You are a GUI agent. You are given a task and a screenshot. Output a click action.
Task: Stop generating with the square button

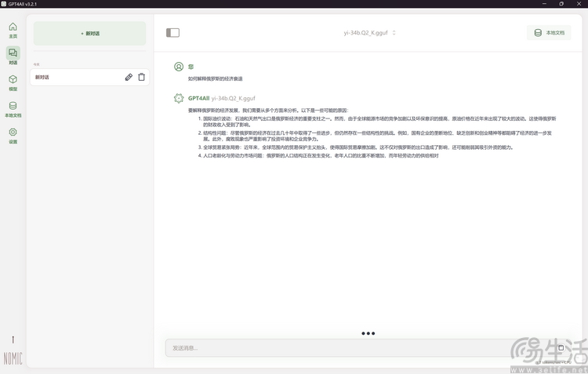pos(561,348)
